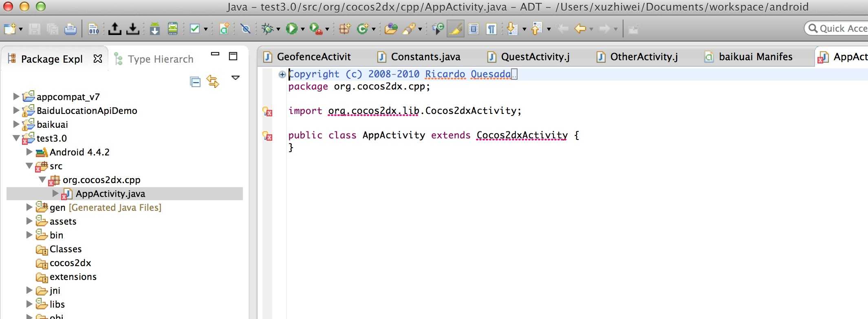Screen dimensions: 868x319
Task: Click the binary 010 file toolbar icon
Action: 94,29
